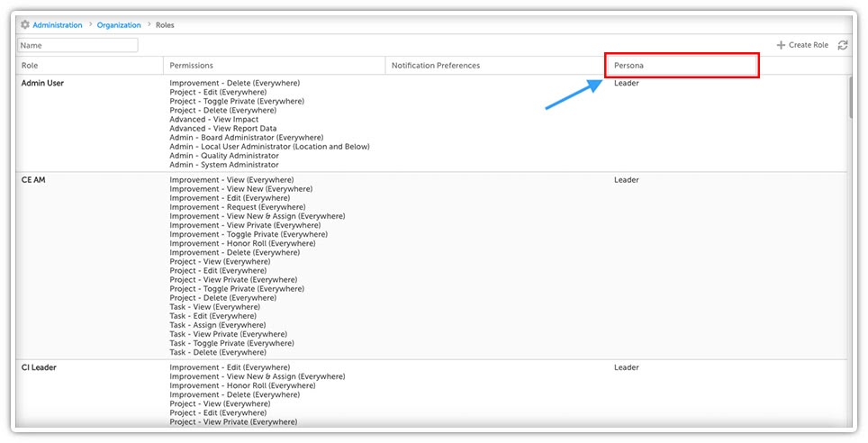Viewport: 868px width, 443px height.
Task: Select 'Task - View (Everywhere)' permission
Action: click(215, 307)
